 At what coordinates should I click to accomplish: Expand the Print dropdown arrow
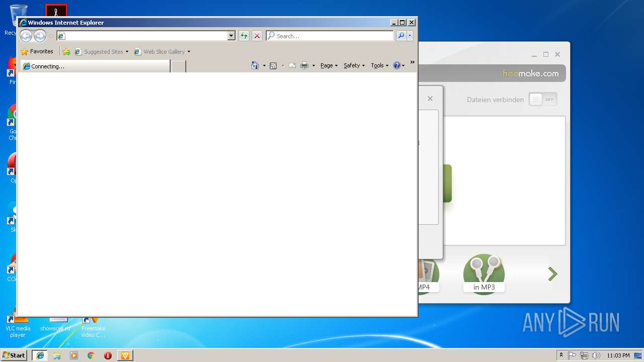pos(313,65)
